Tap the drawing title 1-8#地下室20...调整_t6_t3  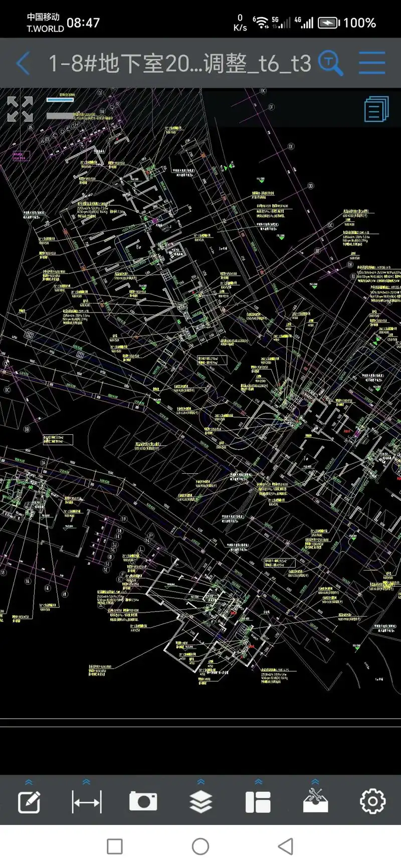(179, 64)
